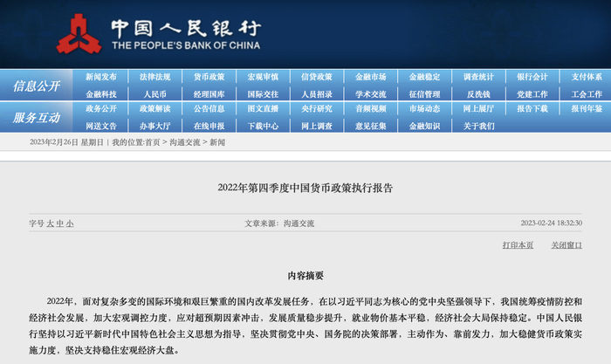Viewport: 611px width, 364px height.
Task: Go to 金融稳定 page
Action: click(425, 77)
